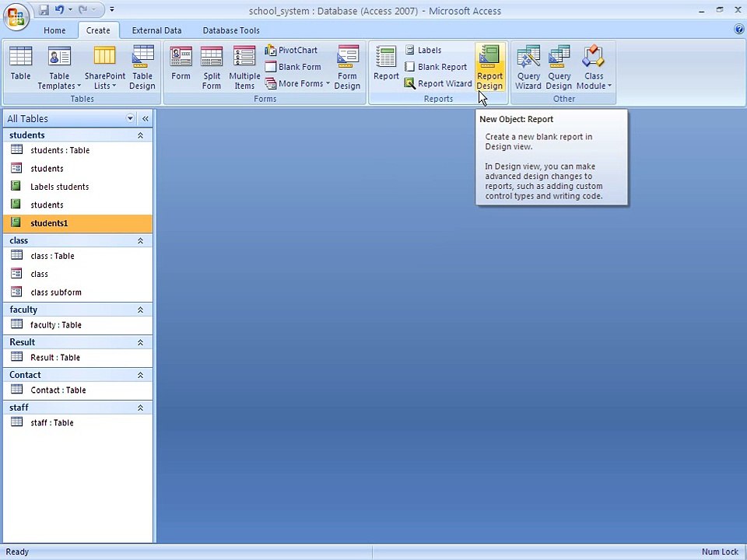Open the Table Templates dropdown
747x560 pixels.
point(59,68)
